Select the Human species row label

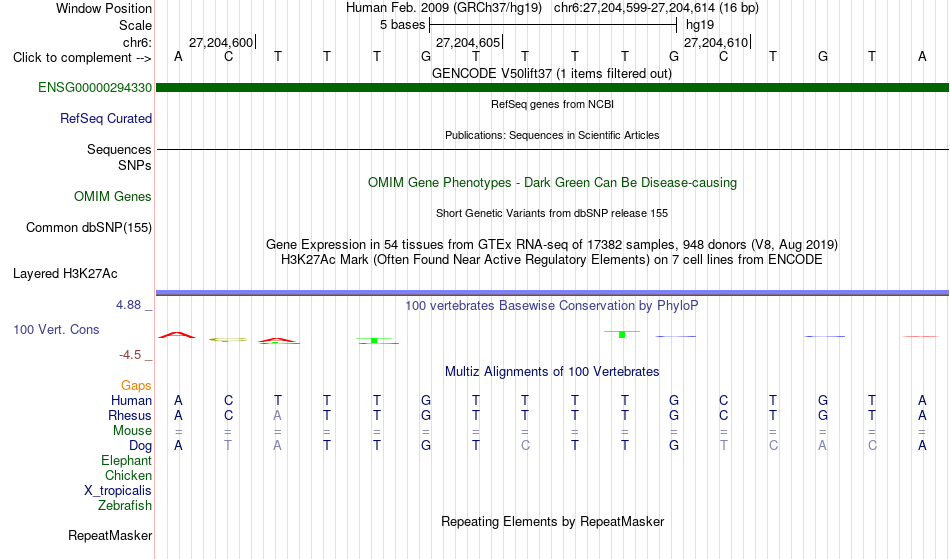click(131, 400)
